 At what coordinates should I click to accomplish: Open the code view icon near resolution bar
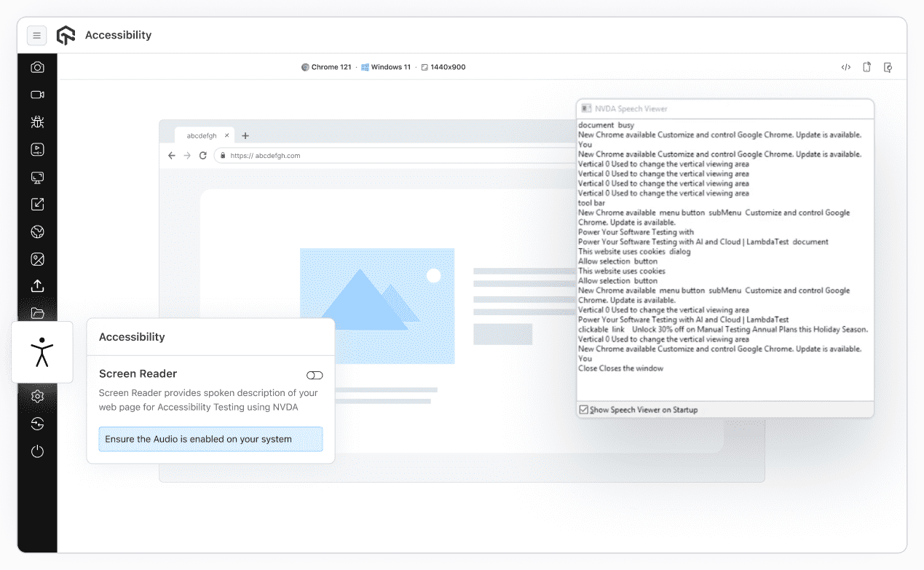tap(845, 66)
